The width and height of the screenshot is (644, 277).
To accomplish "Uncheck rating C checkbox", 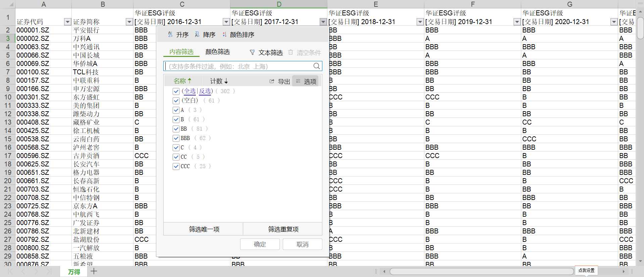I will pos(176,147).
